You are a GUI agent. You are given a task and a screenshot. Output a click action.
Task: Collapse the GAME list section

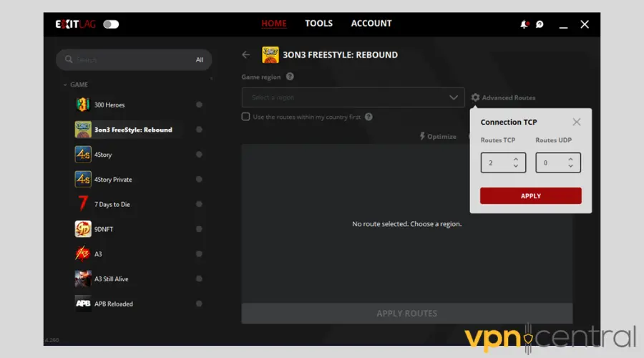coord(65,84)
